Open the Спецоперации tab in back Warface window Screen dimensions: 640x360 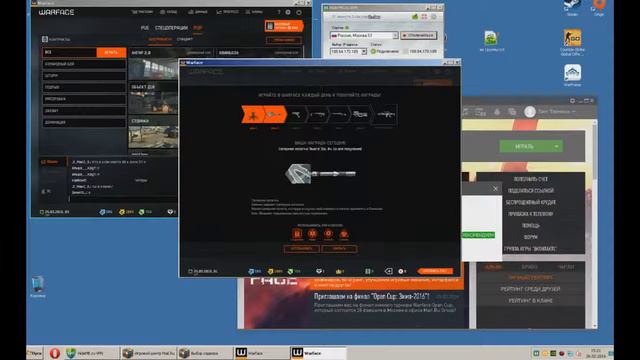pyautogui.click(x=171, y=28)
